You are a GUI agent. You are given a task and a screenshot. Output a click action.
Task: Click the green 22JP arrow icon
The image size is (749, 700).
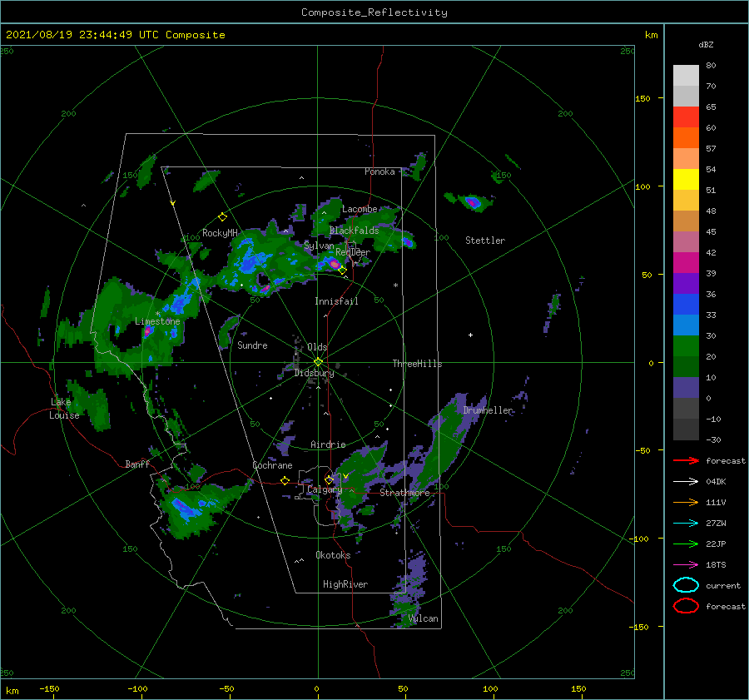[x=686, y=544]
